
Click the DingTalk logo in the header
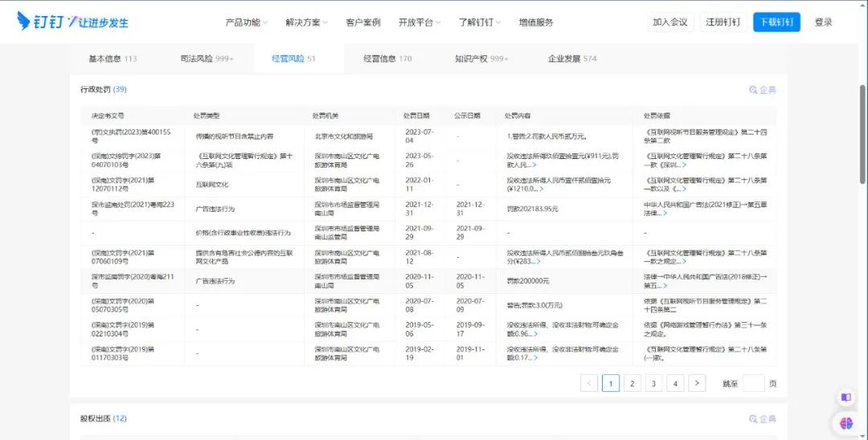[72, 22]
